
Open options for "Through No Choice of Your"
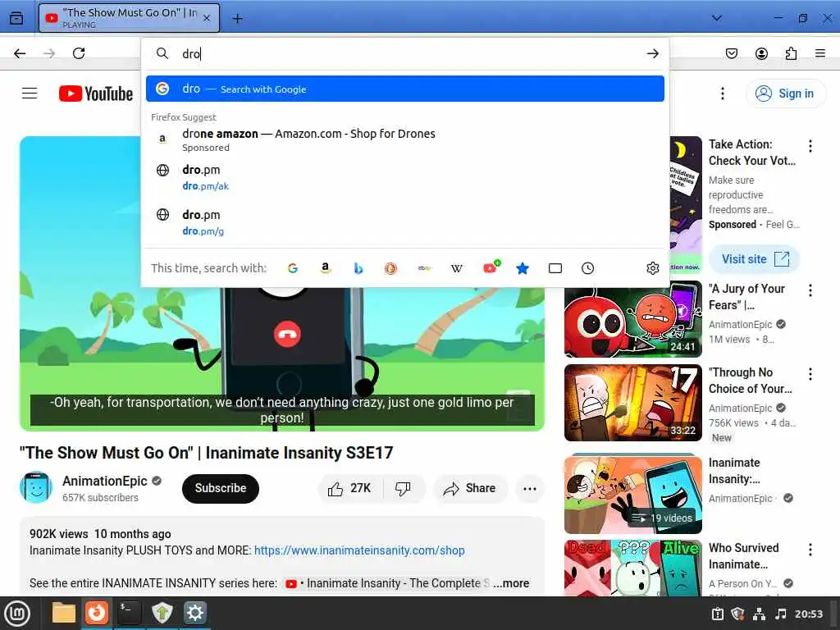tap(810, 374)
